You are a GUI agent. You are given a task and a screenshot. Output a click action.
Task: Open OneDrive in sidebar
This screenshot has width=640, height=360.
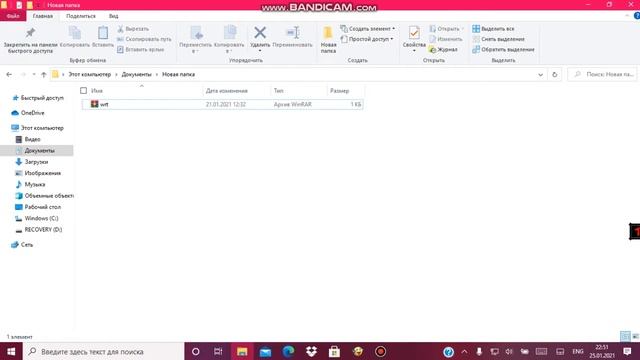28,113
